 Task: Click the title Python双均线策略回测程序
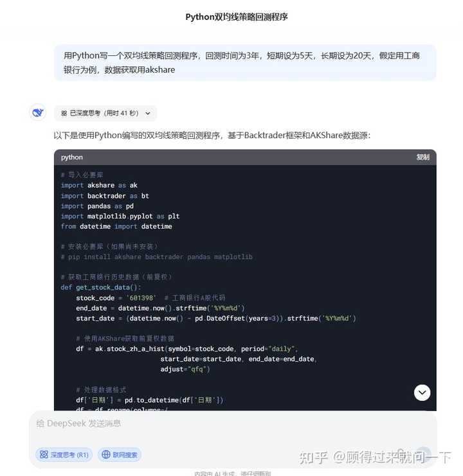coord(237,17)
